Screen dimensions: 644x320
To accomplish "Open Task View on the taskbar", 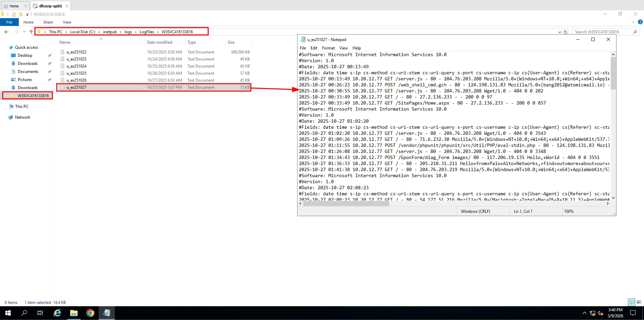I will (40, 313).
